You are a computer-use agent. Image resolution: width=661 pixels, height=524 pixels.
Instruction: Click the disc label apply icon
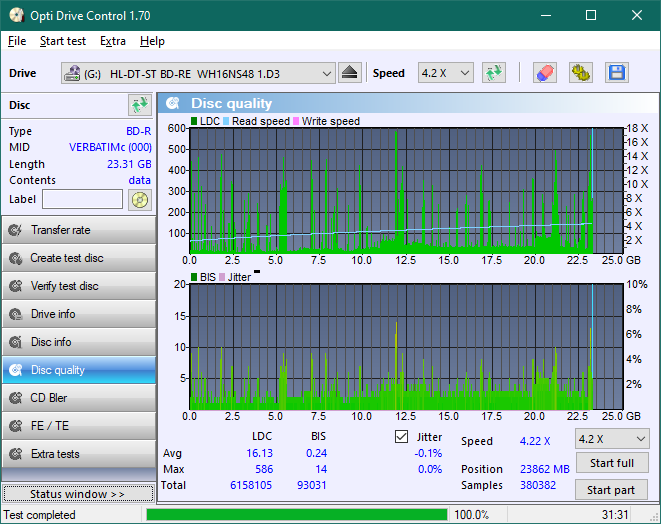[139, 199]
